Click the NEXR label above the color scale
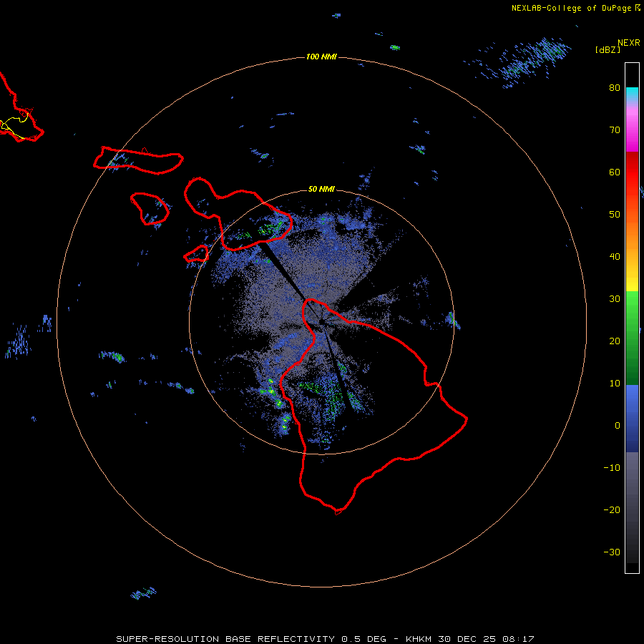Image resolution: width=644 pixels, height=644 pixels. 629,43
